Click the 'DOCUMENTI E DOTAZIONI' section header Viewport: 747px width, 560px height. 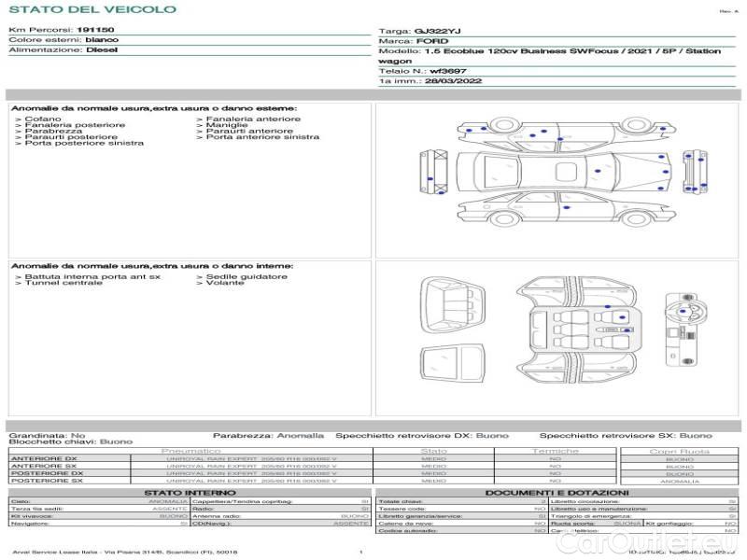pyautogui.click(x=557, y=494)
